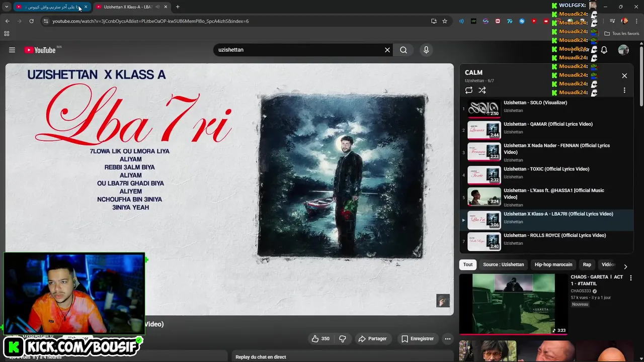Open the SOLO playlist thumbnail
Screen dimensions: 644x362
click(x=484, y=108)
